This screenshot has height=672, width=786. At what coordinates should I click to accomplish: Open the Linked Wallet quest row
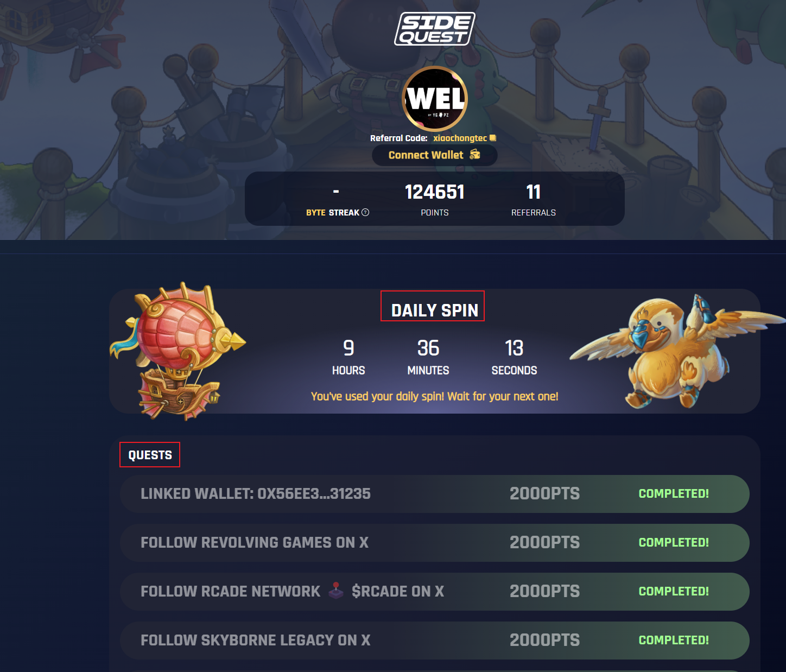[x=435, y=494]
